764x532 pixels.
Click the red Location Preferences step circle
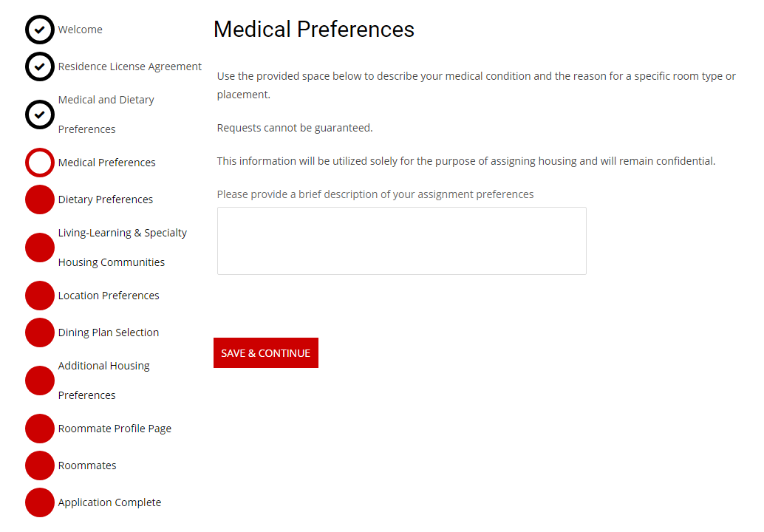coord(40,296)
